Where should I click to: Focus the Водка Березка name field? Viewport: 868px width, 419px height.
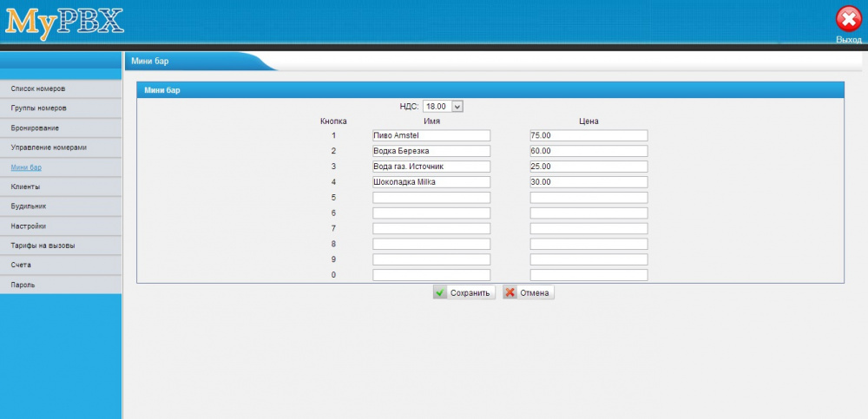(431, 151)
